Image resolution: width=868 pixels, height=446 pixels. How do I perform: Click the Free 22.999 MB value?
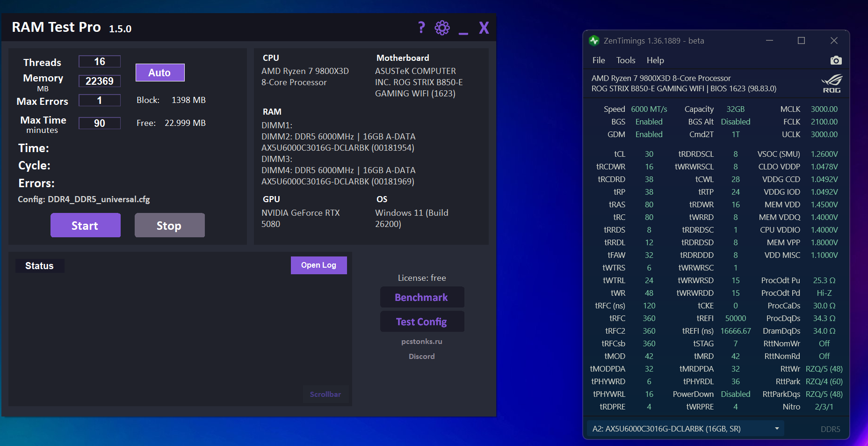tap(185, 123)
